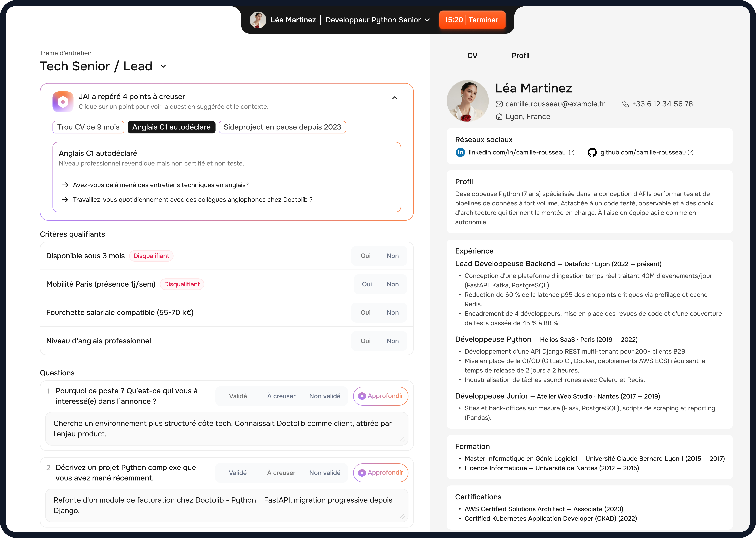The width and height of the screenshot is (756, 538).
Task: Open the GitHub external-link icon
Action: pos(691,152)
